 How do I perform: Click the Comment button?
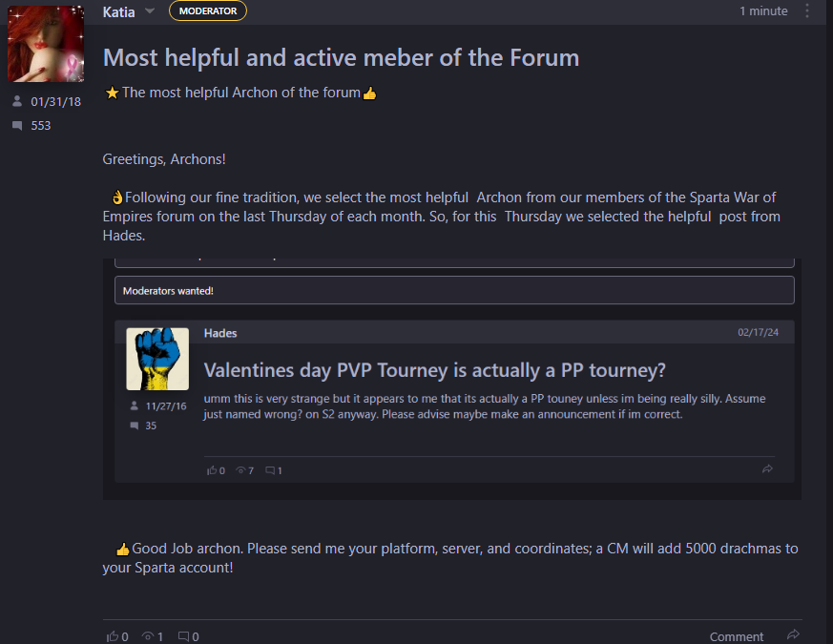(x=737, y=636)
